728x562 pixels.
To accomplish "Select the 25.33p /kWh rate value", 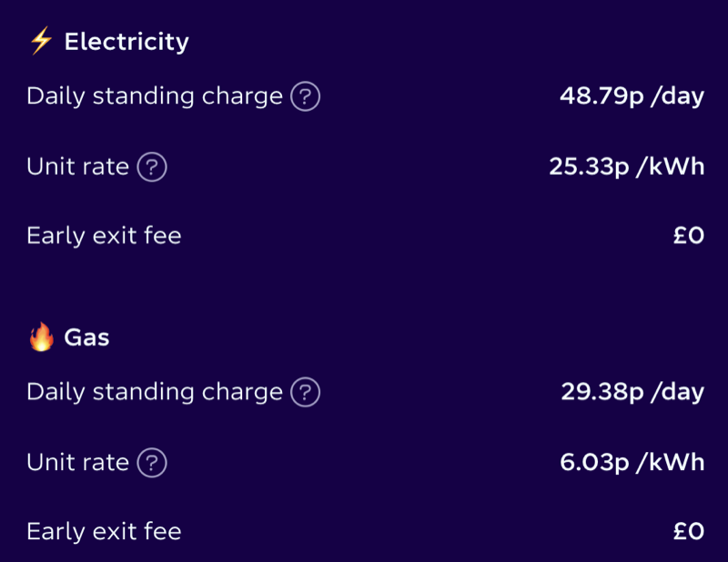I will pos(626,167).
